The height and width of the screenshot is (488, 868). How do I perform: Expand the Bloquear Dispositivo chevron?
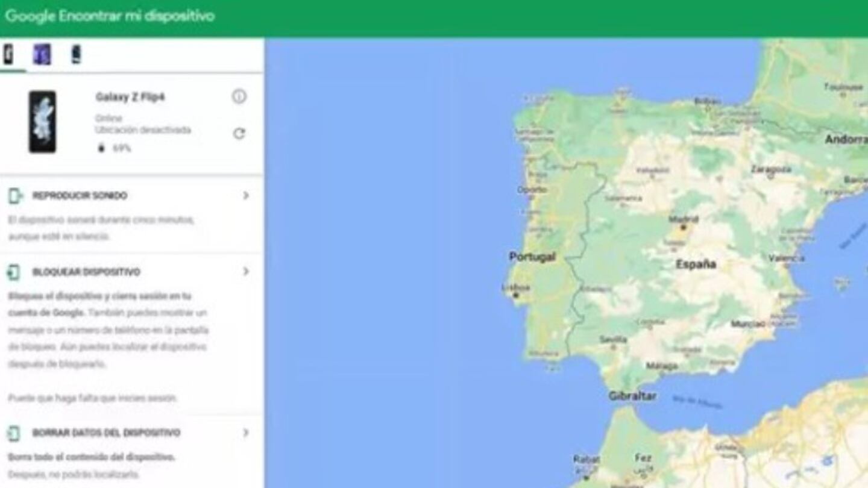point(245,272)
